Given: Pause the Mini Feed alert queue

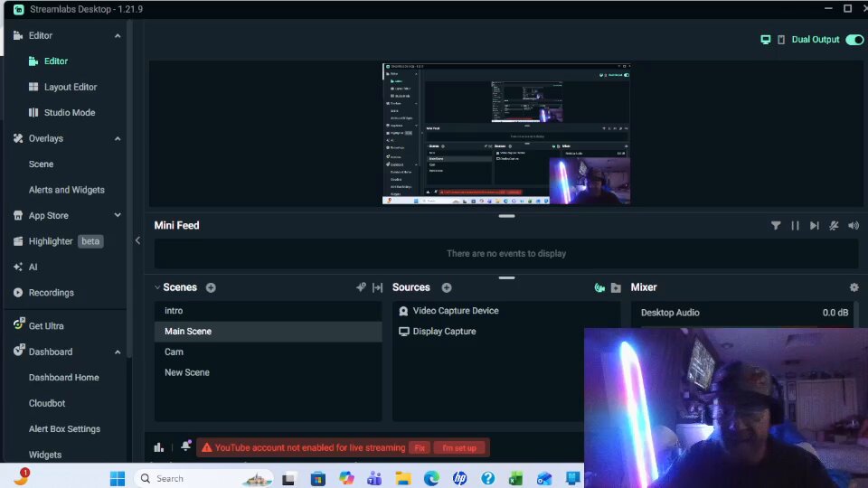Looking at the screenshot, I should click(x=795, y=226).
